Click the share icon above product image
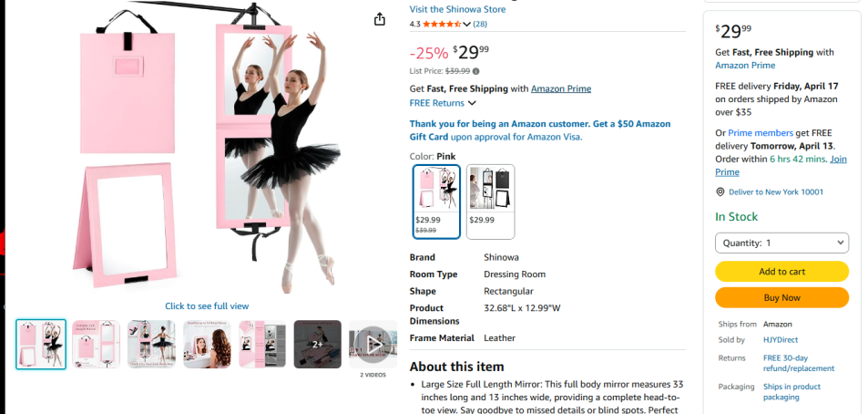This screenshot has width=868, height=414. coord(380,19)
